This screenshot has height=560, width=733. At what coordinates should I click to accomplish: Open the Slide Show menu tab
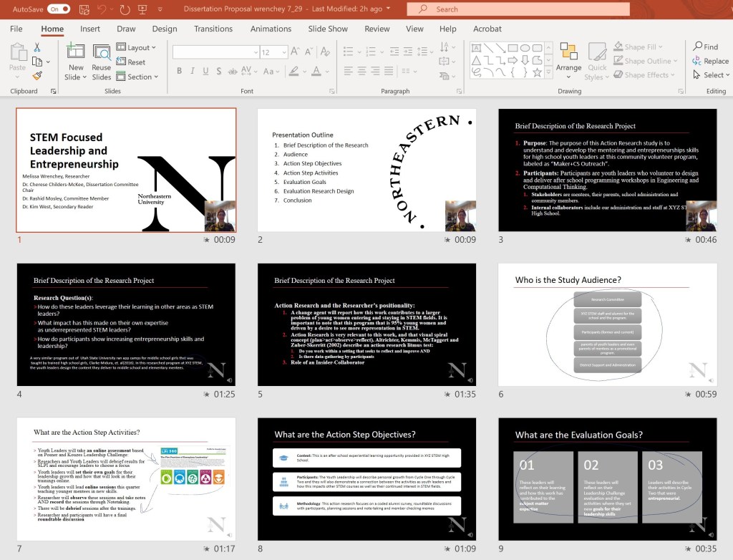tap(328, 29)
